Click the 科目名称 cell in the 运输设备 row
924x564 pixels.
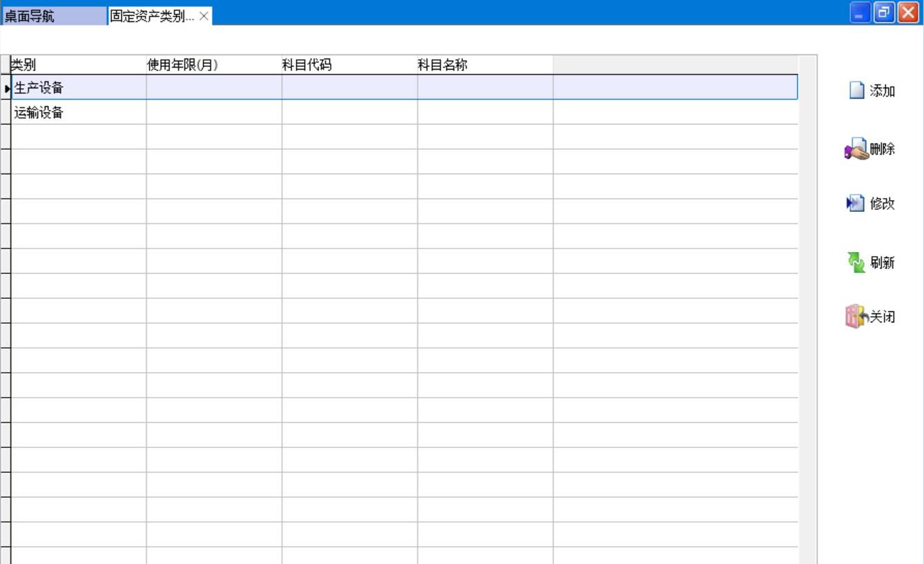(x=484, y=113)
